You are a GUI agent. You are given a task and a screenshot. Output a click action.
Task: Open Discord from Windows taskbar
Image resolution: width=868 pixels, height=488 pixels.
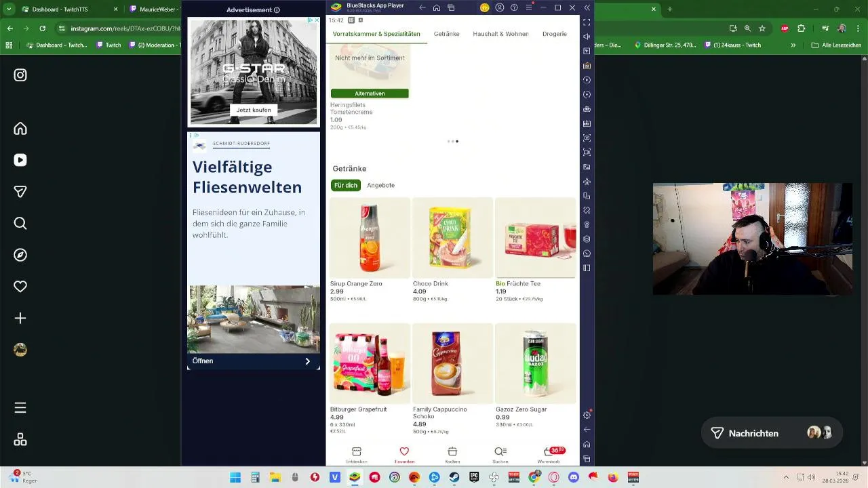tap(574, 477)
